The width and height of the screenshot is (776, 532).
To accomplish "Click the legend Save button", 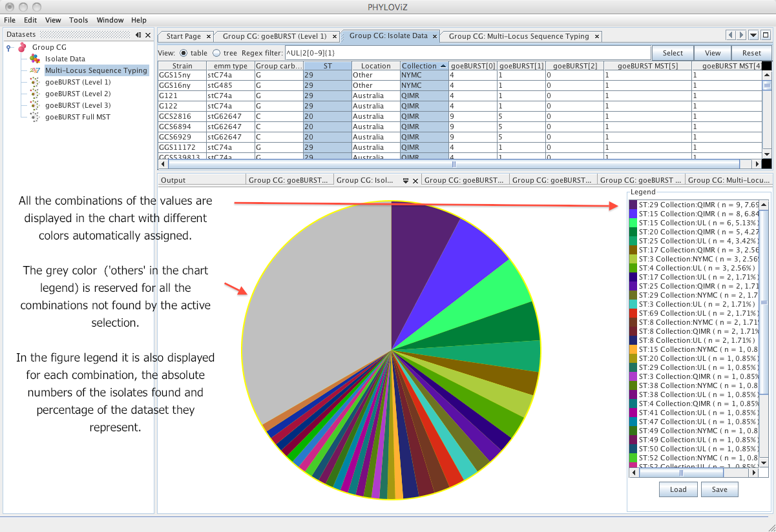I will point(720,489).
